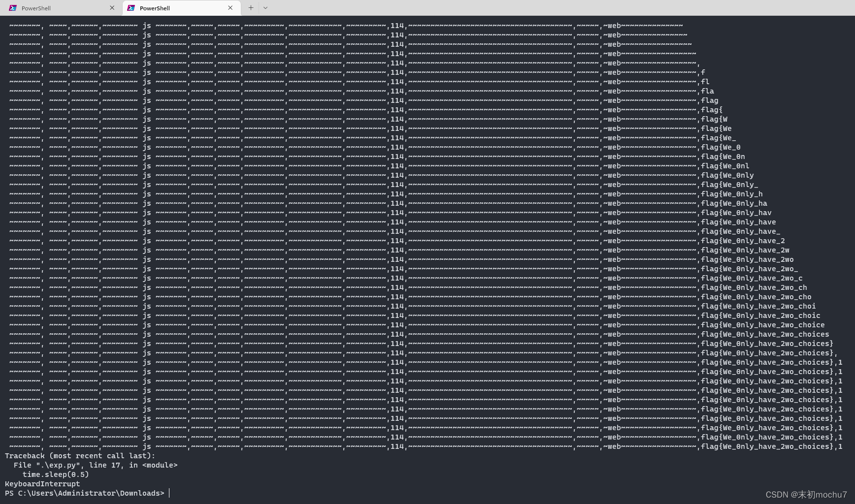The height and width of the screenshot is (504, 855).
Task: Click the output ending 'flag{We_0nl'
Action: click(379, 166)
